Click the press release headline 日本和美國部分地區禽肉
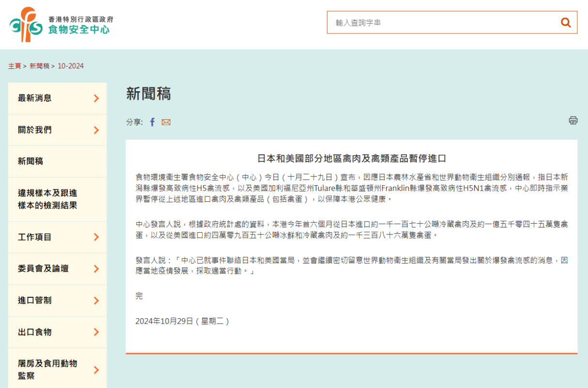The height and width of the screenshot is (388, 588). (x=351, y=159)
